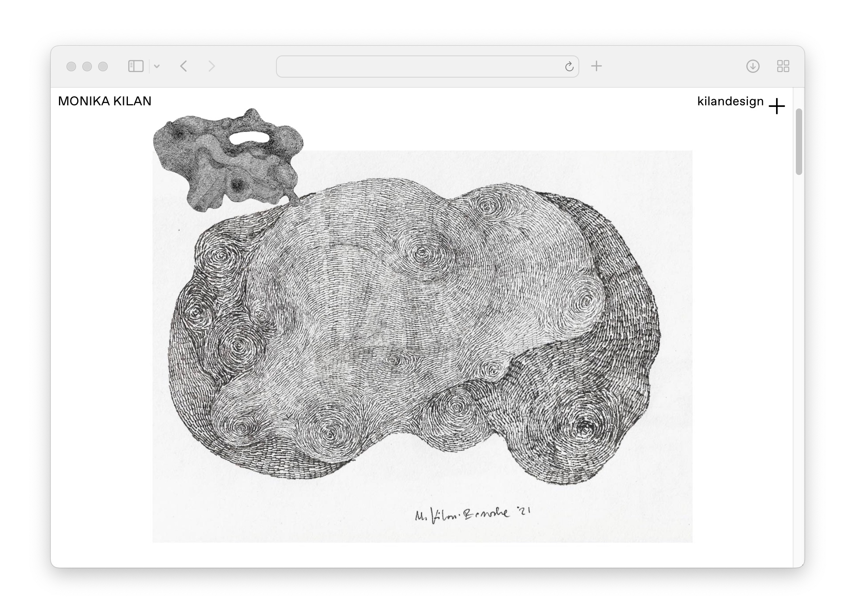Maximize the browser window to full screen

coord(103,67)
